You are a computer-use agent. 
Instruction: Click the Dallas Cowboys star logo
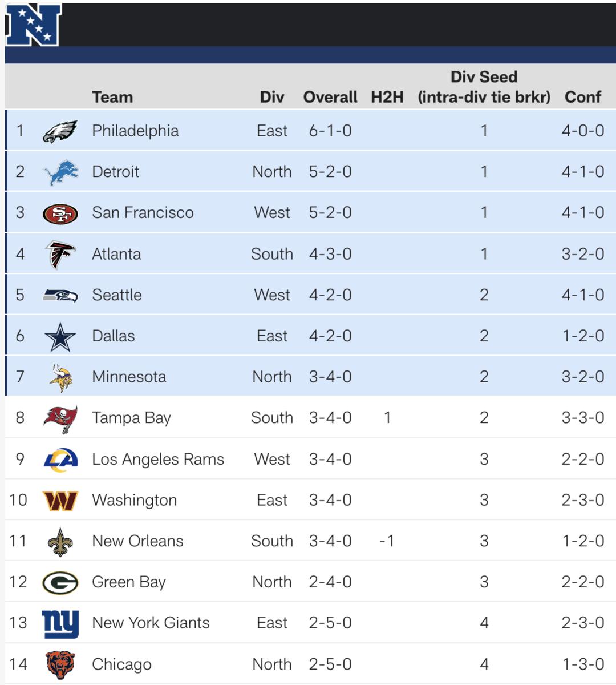click(60, 337)
